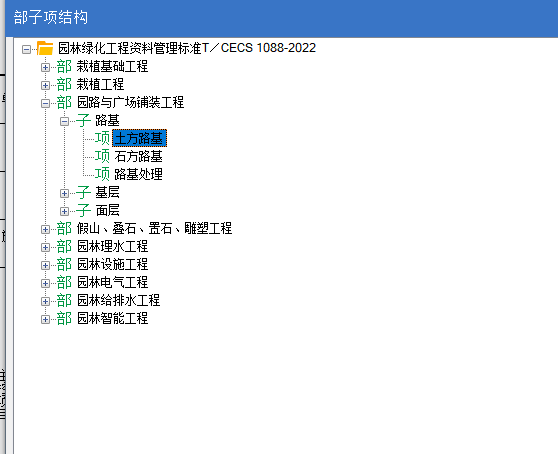The height and width of the screenshot is (454, 558).
Task: Click the green 部 icon beside 园林智能工程
Action: [x=64, y=318]
